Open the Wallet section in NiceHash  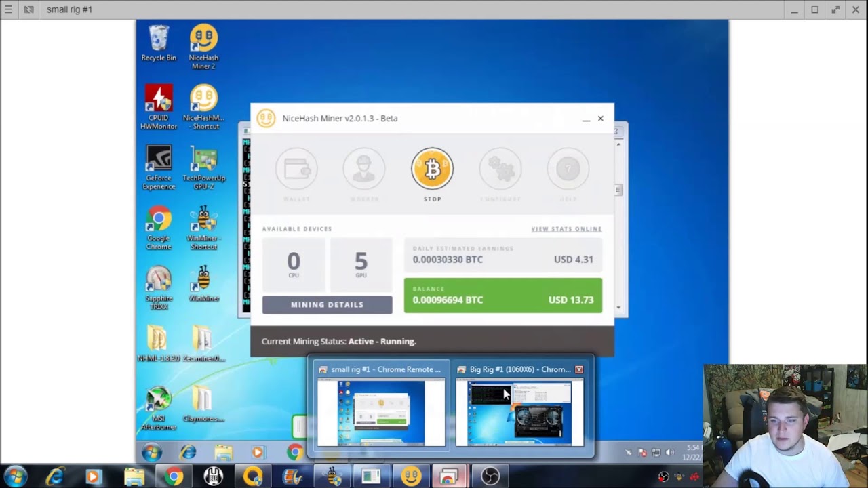296,169
